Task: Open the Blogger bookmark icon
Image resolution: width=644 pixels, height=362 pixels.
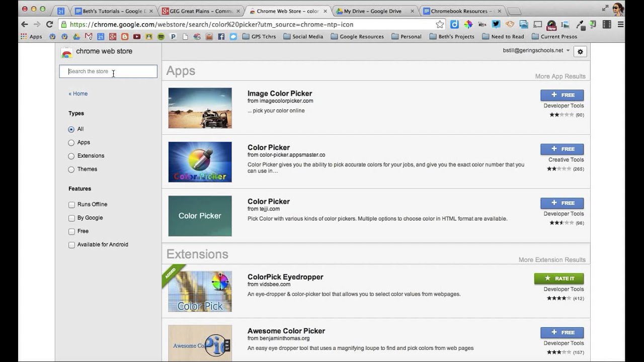Action: tap(125, 36)
